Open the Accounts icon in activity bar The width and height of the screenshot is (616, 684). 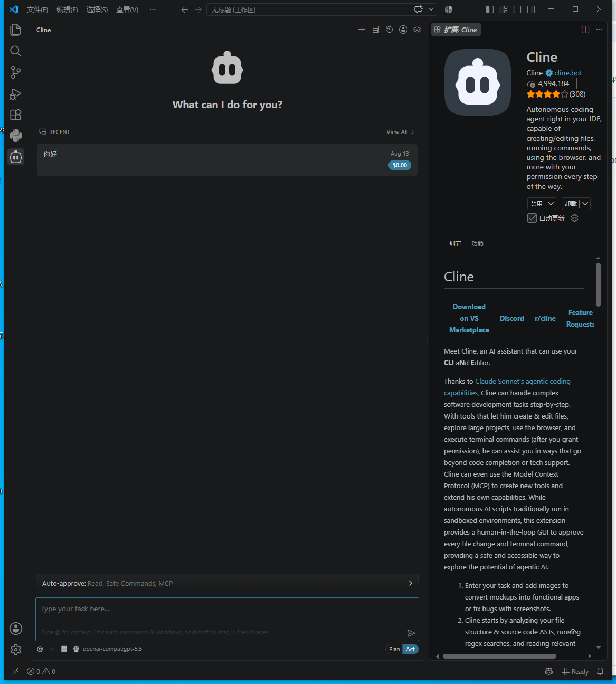pyautogui.click(x=16, y=628)
